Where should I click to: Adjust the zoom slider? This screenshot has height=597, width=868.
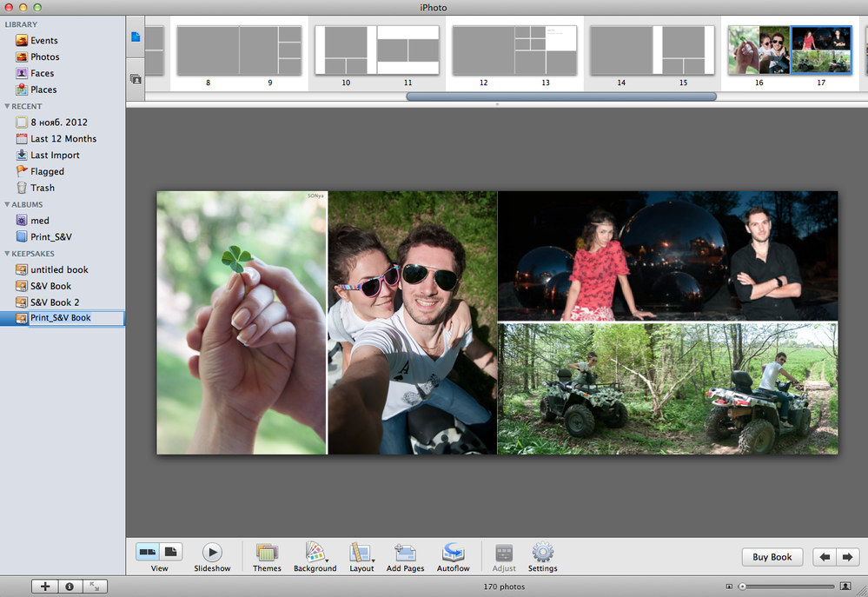(x=787, y=587)
